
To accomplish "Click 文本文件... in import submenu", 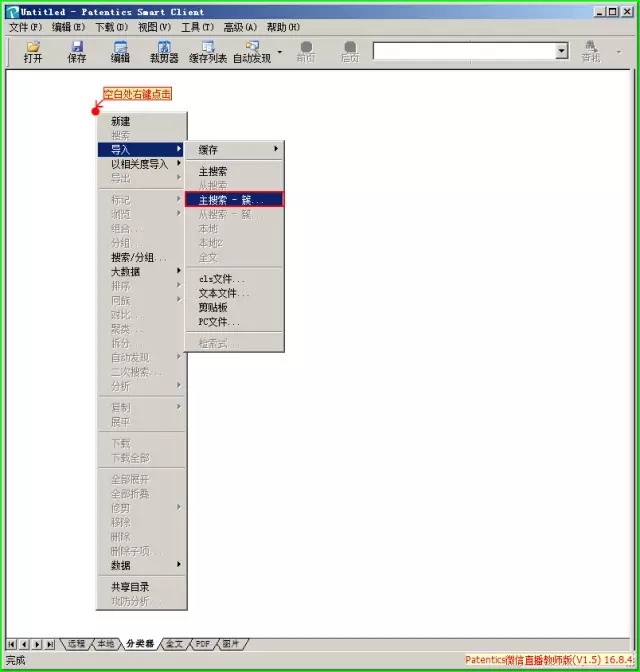I will pos(224,293).
